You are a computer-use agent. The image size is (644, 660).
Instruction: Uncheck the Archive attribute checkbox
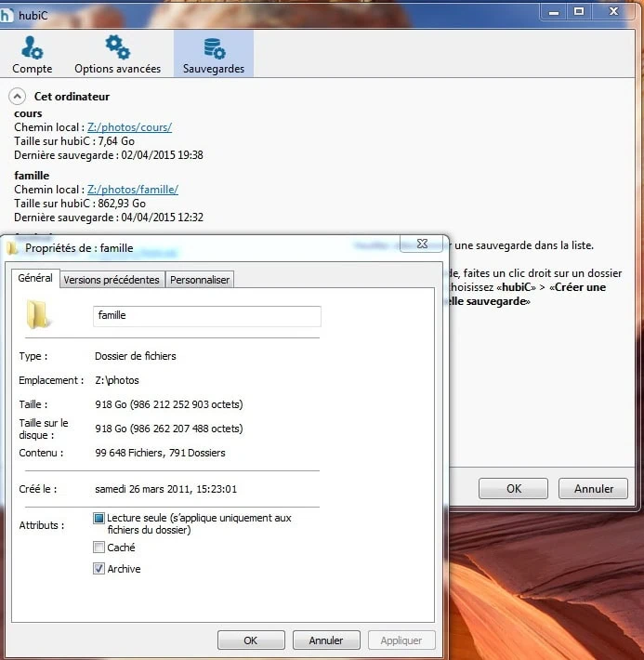(99, 569)
